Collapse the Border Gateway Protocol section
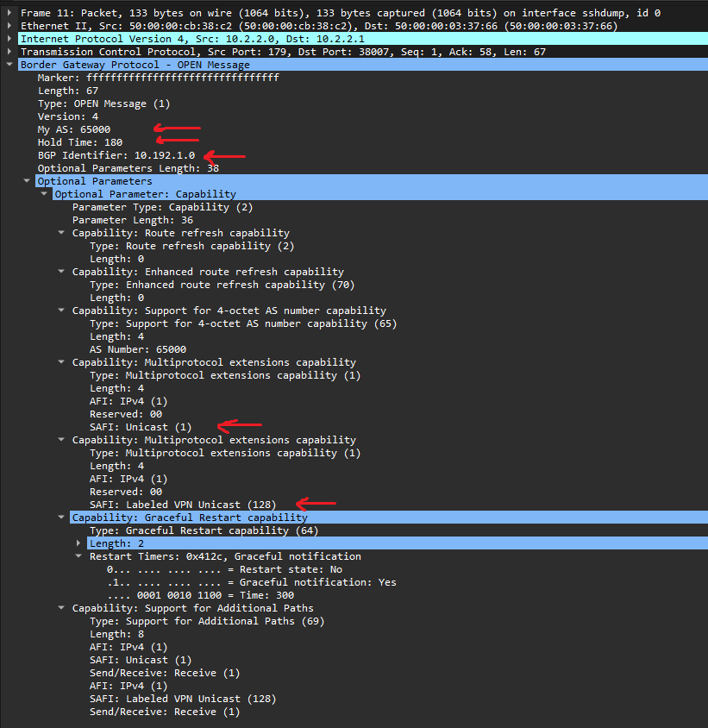708x728 pixels. [x=9, y=65]
